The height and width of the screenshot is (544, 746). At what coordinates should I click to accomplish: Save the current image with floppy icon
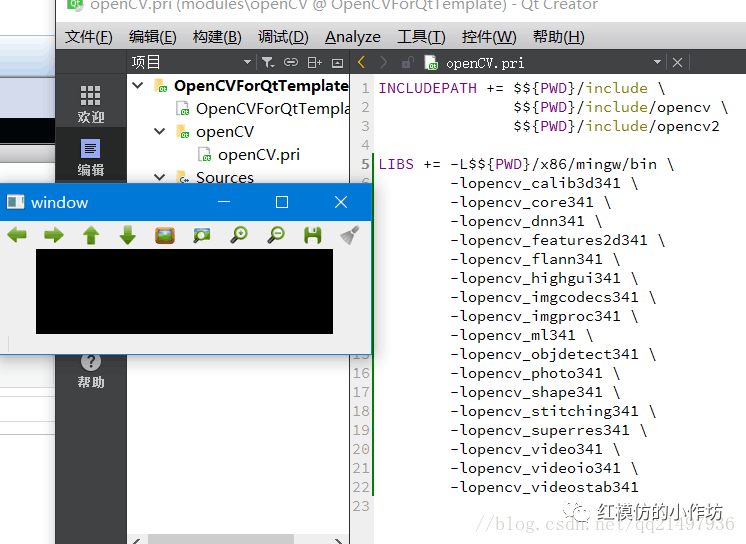point(313,235)
